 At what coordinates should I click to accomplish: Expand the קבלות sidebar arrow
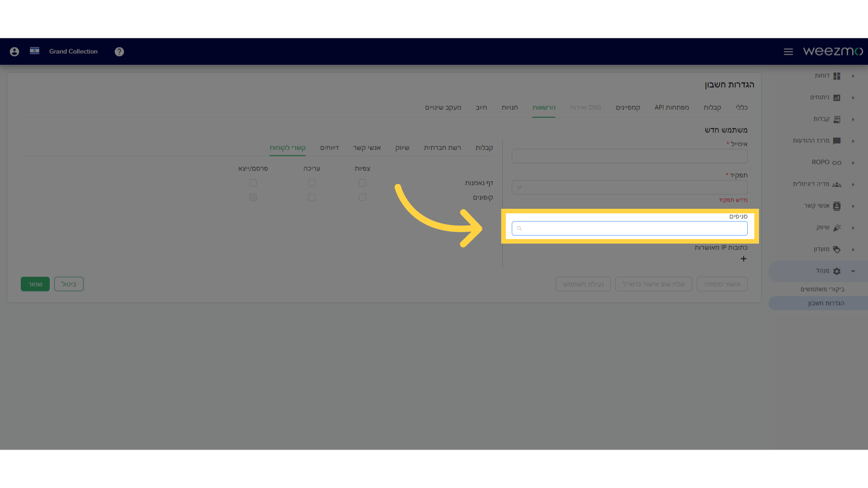tap(853, 119)
